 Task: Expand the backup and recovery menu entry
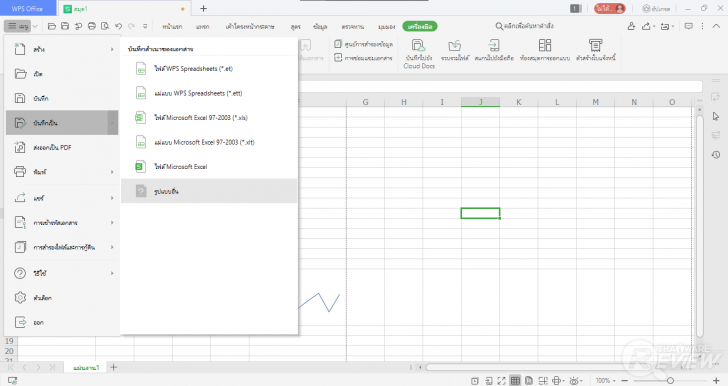coord(62,247)
